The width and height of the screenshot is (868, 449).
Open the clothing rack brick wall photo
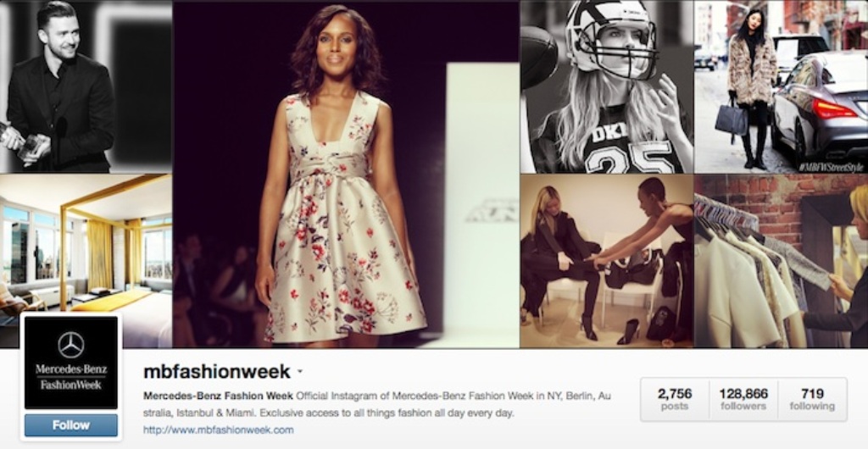[781, 261]
